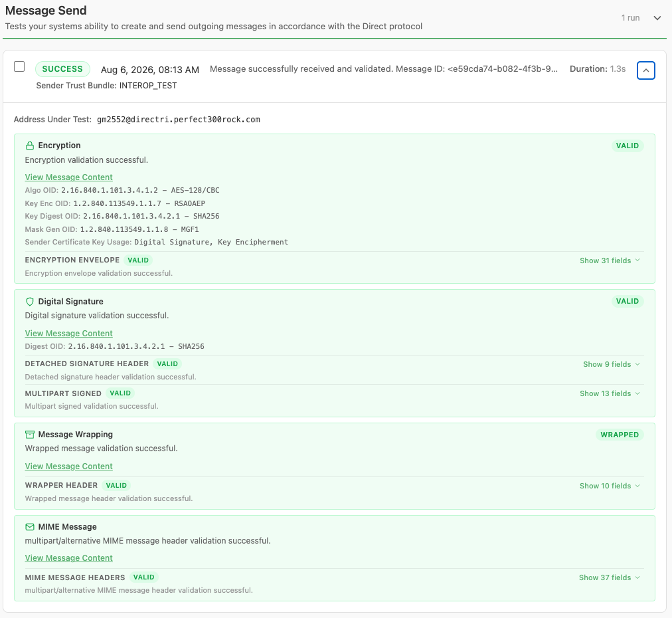Click the Key Enc OID RSAOAEP value
672x618 pixels.
139,203
